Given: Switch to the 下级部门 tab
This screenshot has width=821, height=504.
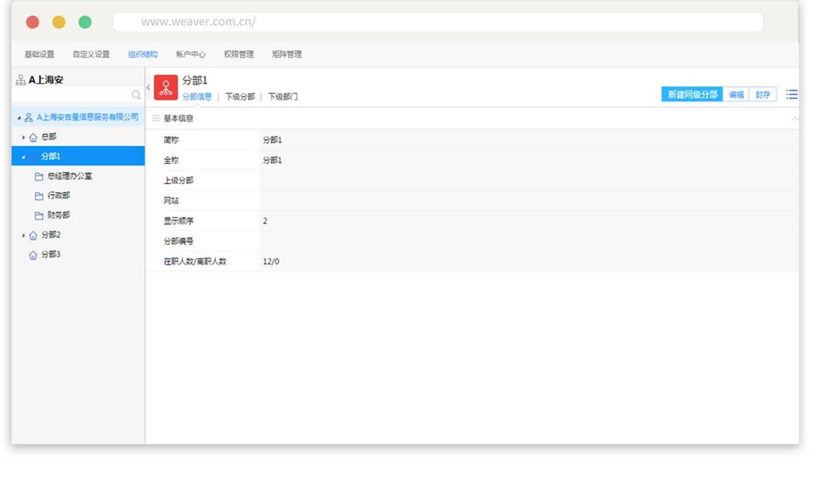Looking at the screenshot, I should [283, 97].
